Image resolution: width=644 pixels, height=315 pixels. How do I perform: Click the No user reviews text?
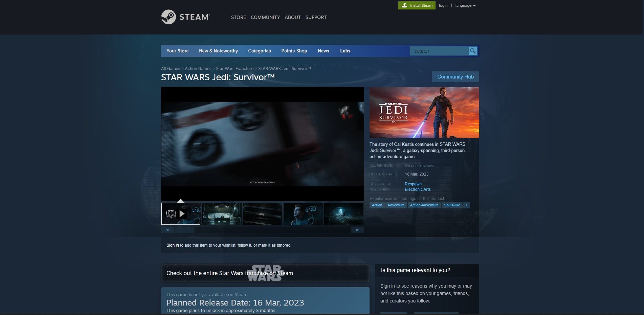coord(419,166)
